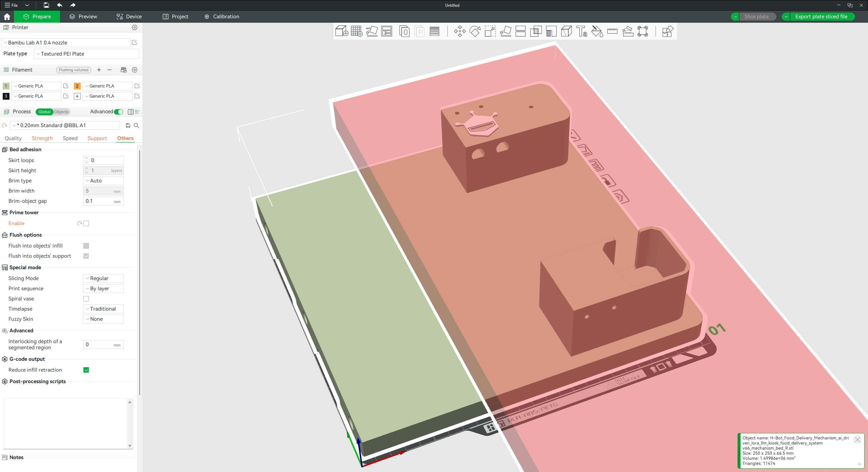The image size is (868, 472).
Task: Open the Plate type dropdown
Action: click(86, 54)
